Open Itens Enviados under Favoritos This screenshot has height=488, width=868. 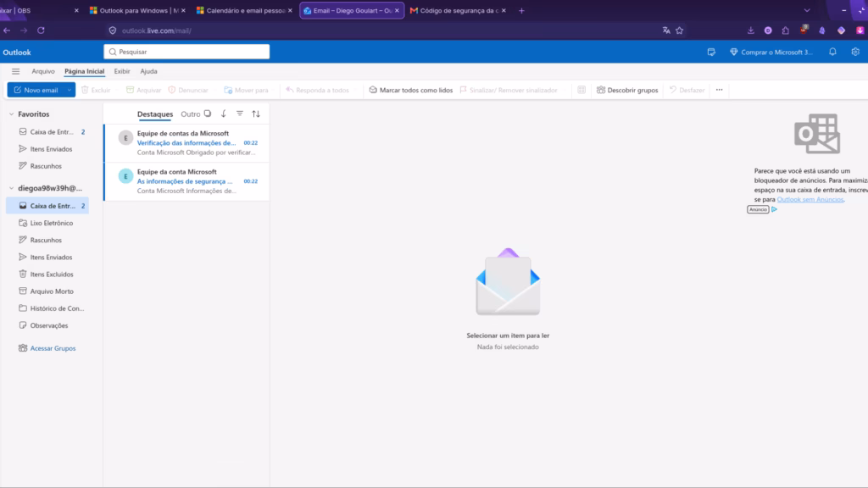pos(47,149)
